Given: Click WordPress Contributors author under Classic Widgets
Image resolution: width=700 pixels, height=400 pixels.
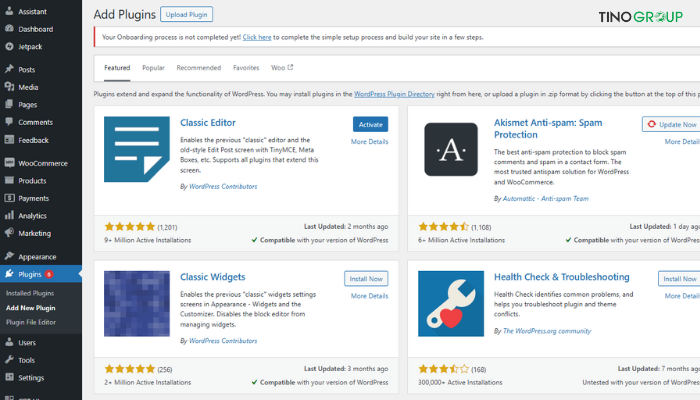Looking at the screenshot, I should click(x=223, y=341).
